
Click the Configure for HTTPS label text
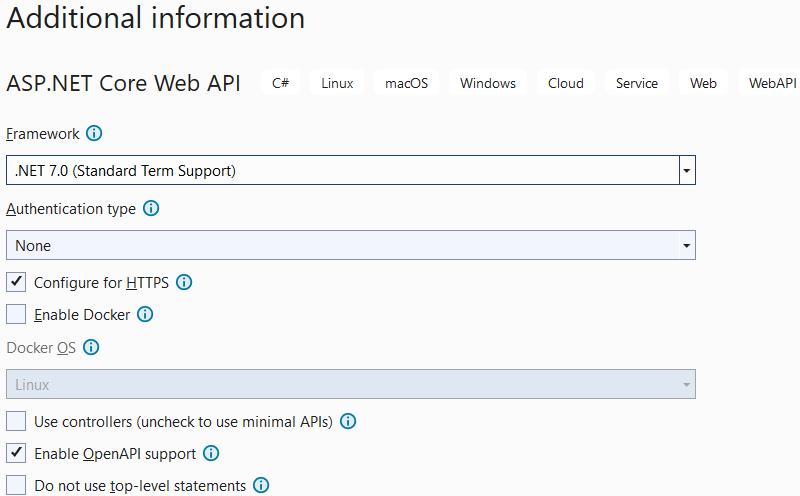click(x=102, y=283)
